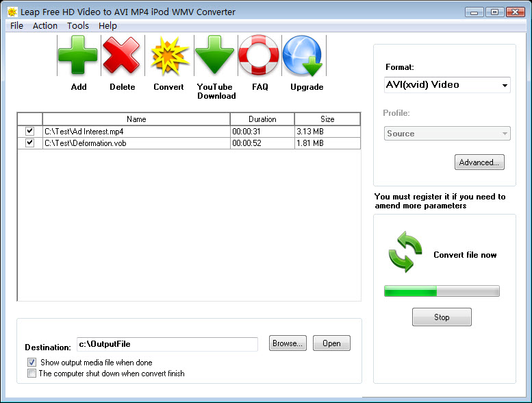Image resolution: width=532 pixels, height=403 pixels.
Task: Click the Browse... button
Action: click(x=288, y=343)
